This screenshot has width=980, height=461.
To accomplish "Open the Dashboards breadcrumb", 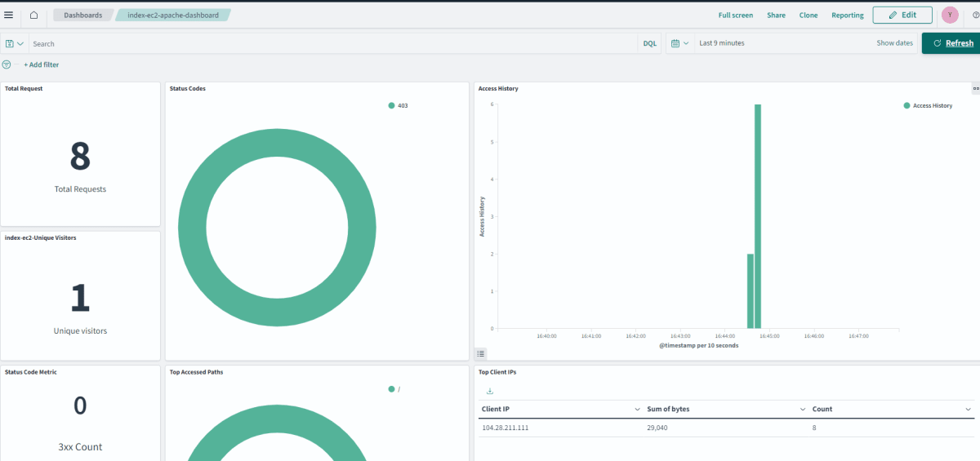I will pyautogui.click(x=82, y=15).
